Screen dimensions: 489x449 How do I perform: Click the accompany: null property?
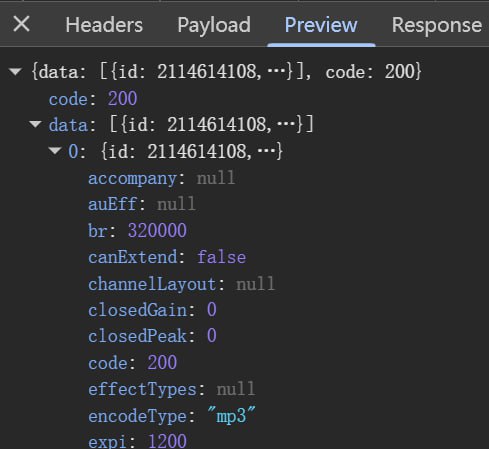click(162, 178)
